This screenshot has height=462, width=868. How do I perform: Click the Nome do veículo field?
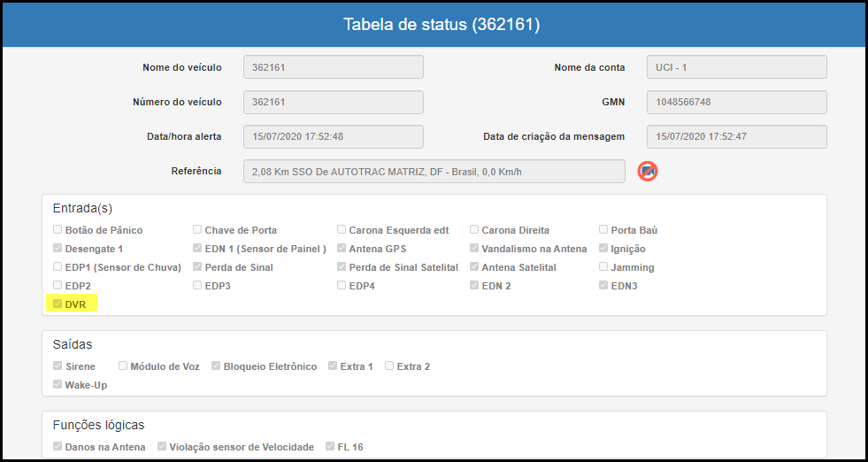334,67
